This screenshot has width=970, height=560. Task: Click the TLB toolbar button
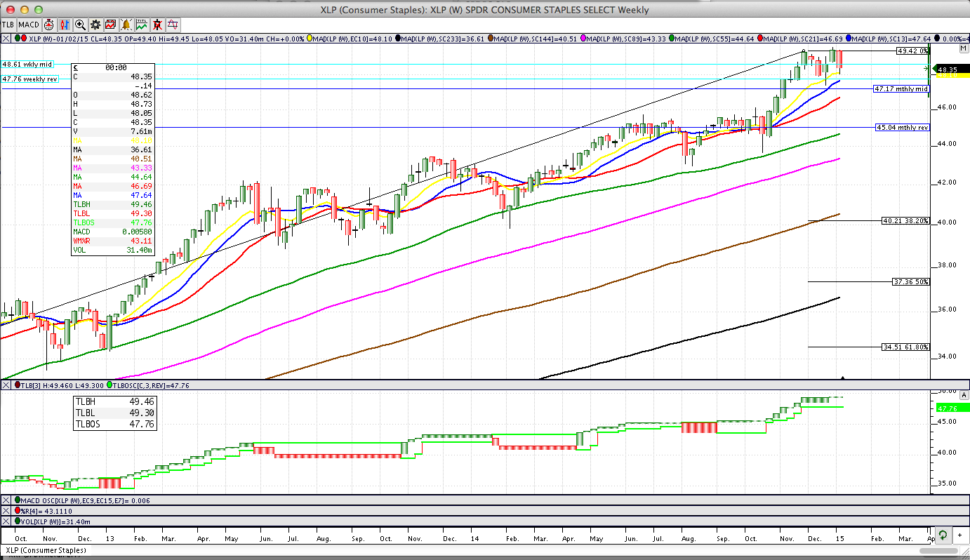(8, 25)
